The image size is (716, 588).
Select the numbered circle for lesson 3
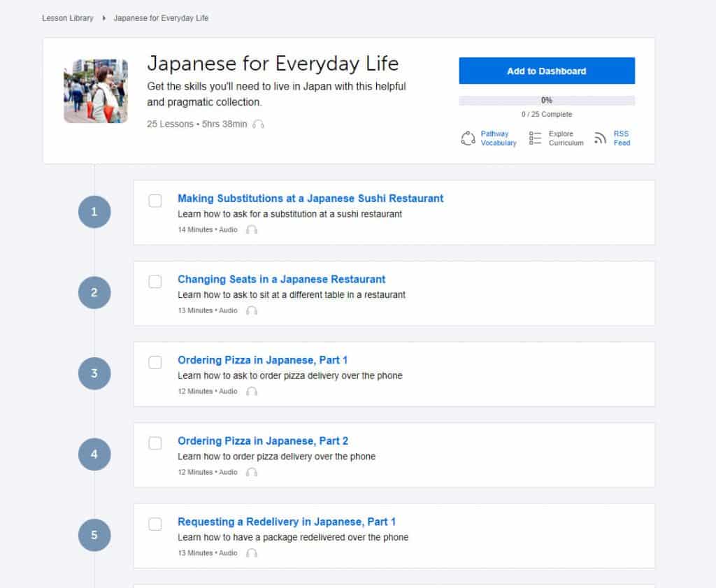pos(94,374)
